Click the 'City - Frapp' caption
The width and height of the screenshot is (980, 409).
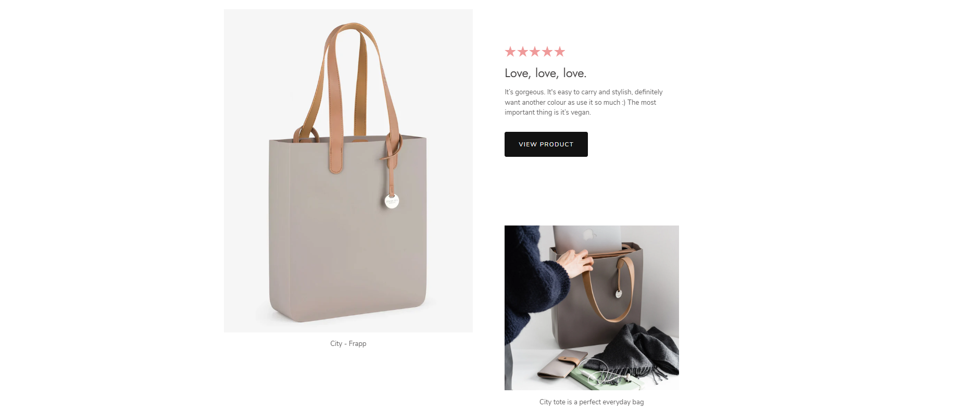click(348, 343)
